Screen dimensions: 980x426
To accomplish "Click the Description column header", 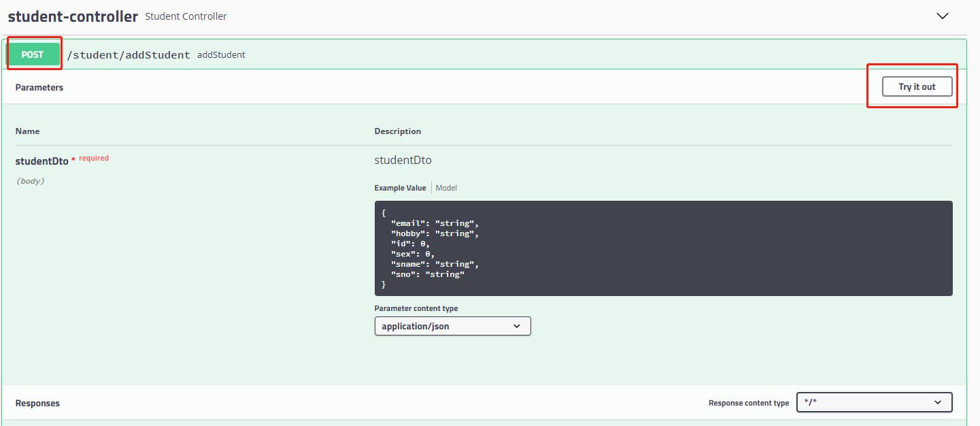I will [x=397, y=131].
